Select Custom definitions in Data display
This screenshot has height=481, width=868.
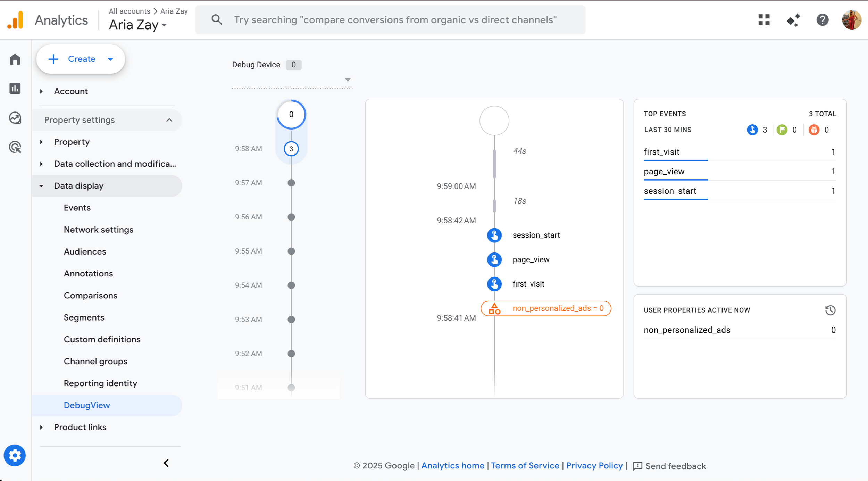click(102, 339)
